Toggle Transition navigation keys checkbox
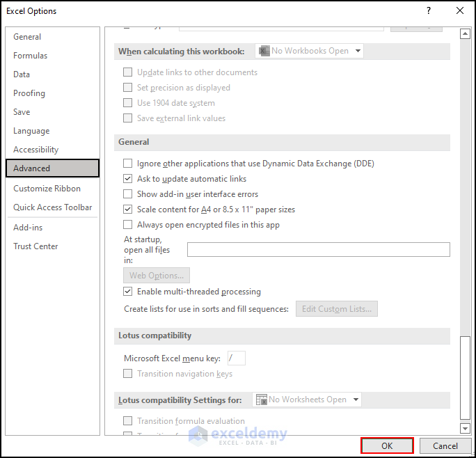The height and width of the screenshot is (458, 476). [128, 374]
